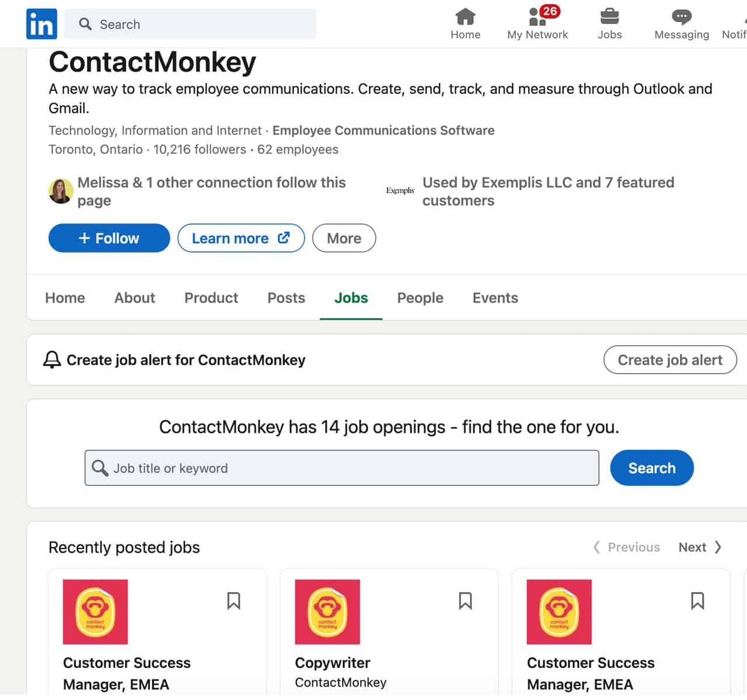Go to Previous recently posted jobs
The height and width of the screenshot is (700, 747).
tap(626, 547)
